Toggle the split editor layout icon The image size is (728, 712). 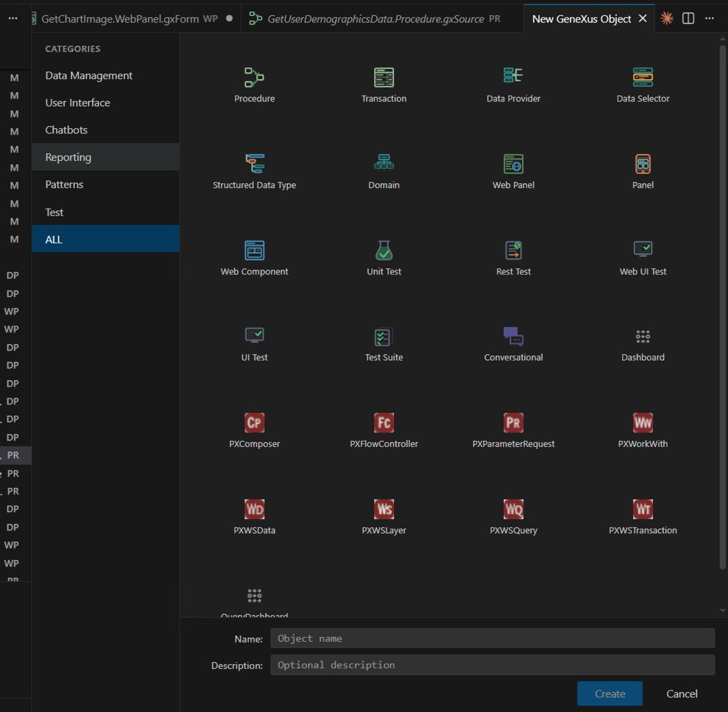pos(688,18)
